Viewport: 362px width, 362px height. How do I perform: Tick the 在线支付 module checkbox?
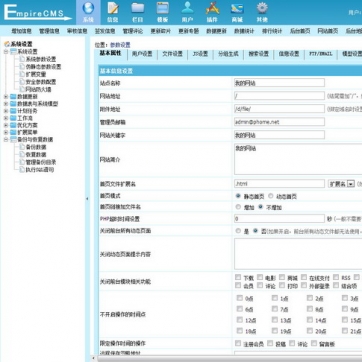click(x=304, y=277)
